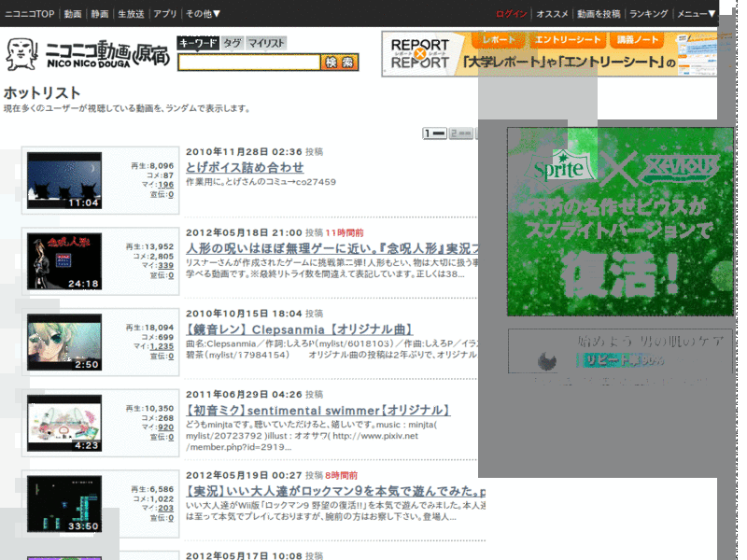Open the 男の肌のケア advertisement banner
The image size is (747, 560).
[x=620, y=351]
